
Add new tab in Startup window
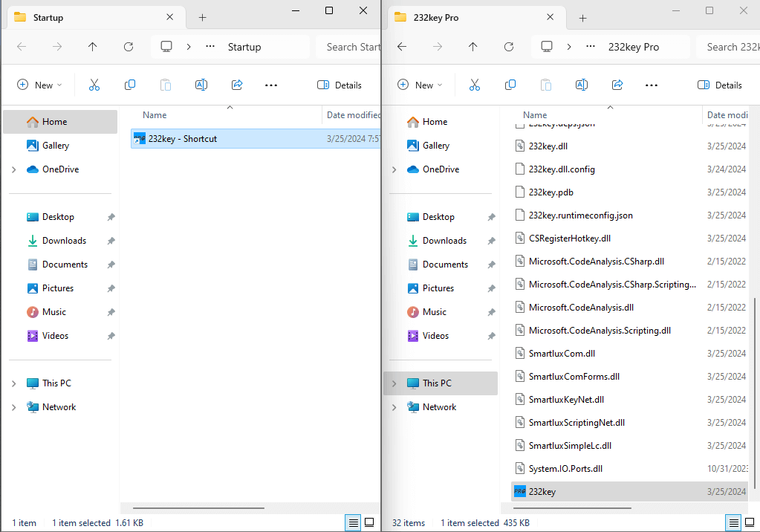coord(203,17)
